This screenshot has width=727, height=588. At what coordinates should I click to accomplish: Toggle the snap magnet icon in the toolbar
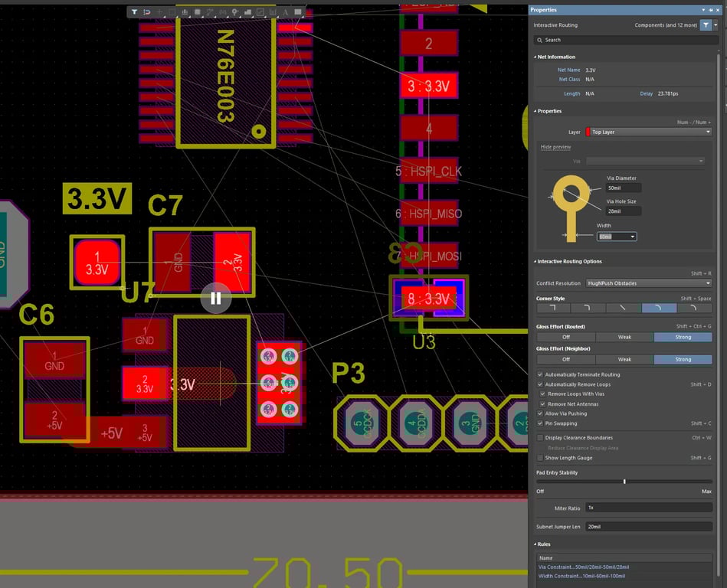(147, 12)
